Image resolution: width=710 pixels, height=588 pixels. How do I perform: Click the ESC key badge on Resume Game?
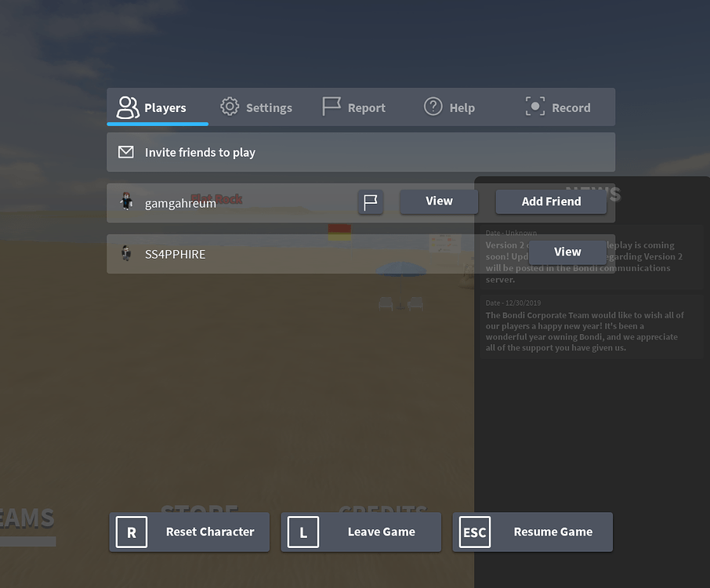474,532
